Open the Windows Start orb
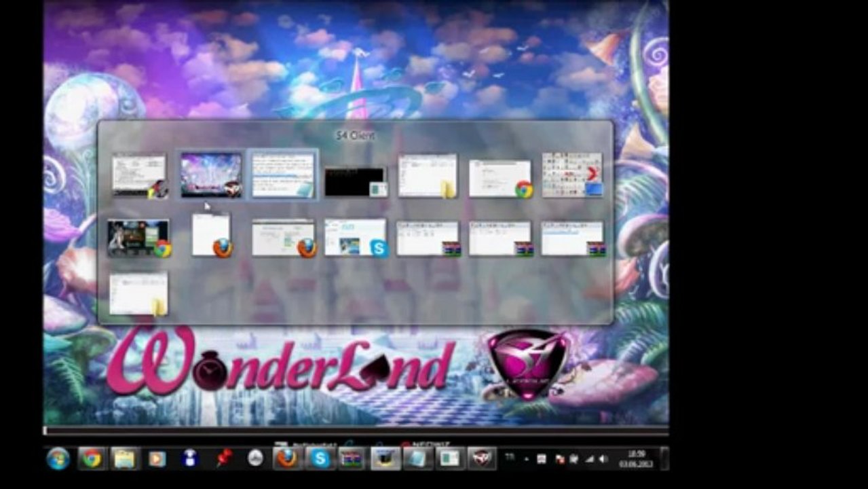This screenshot has height=489, width=868. [58, 458]
